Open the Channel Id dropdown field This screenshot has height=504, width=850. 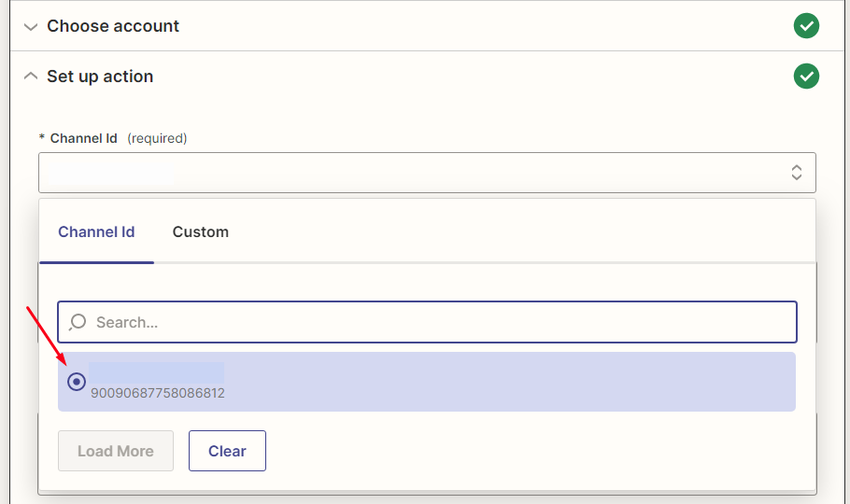[x=411, y=173]
